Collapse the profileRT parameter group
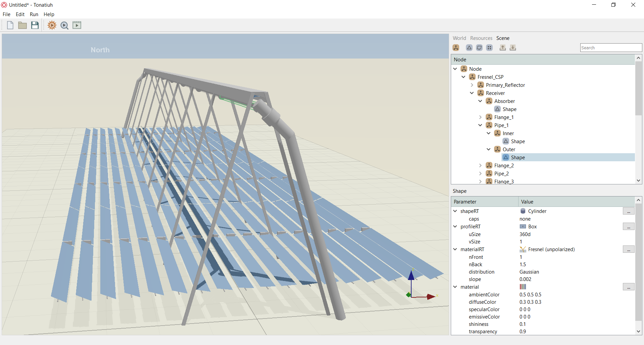 click(455, 226)
